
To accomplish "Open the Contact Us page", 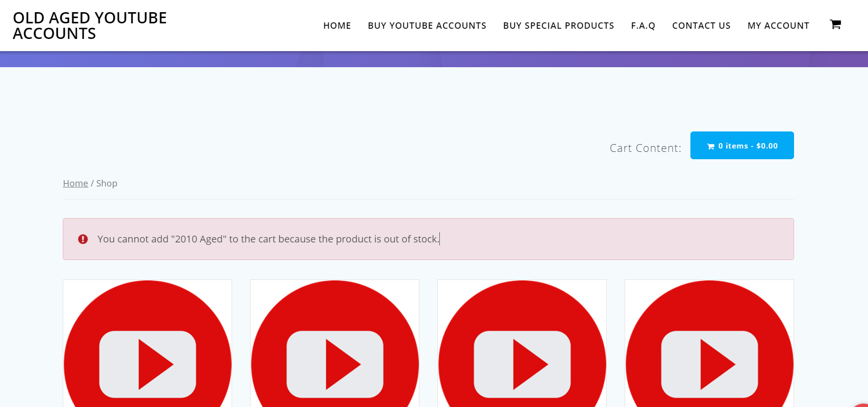I will point(702,26).
